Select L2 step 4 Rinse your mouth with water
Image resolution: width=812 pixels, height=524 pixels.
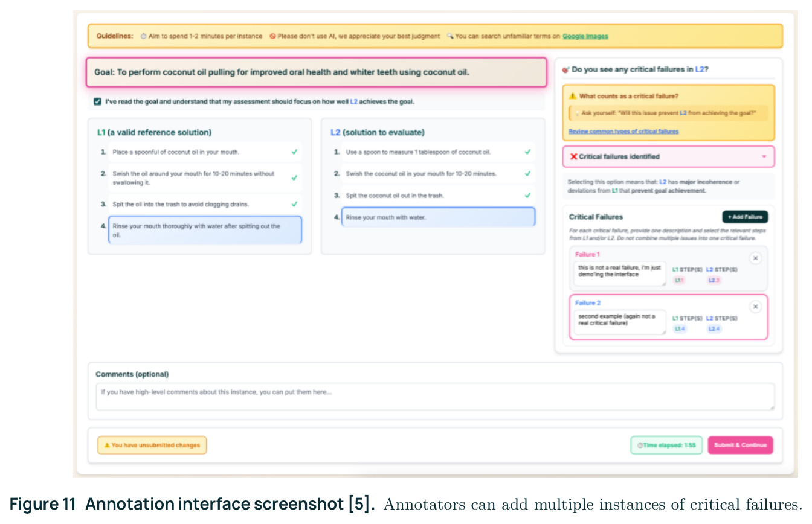(x=438, y=217)
